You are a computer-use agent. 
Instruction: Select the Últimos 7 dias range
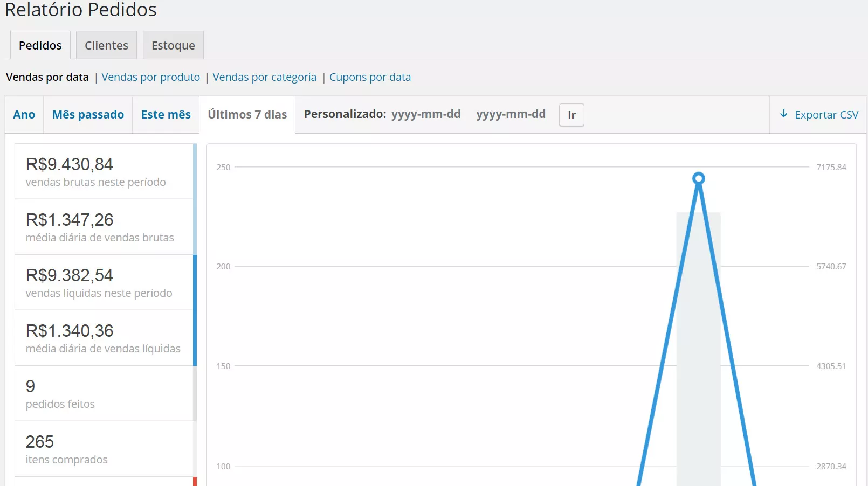click(x=247, y=114)
